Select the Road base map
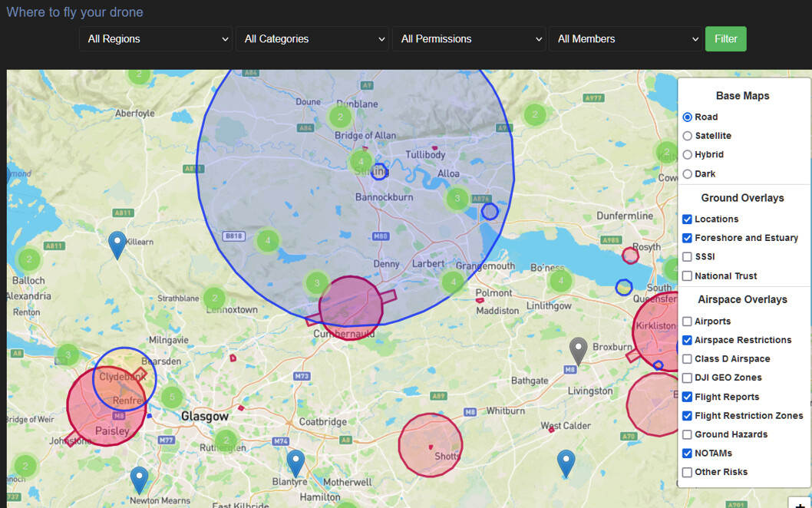812x508 pixels. tap(687, 117)
